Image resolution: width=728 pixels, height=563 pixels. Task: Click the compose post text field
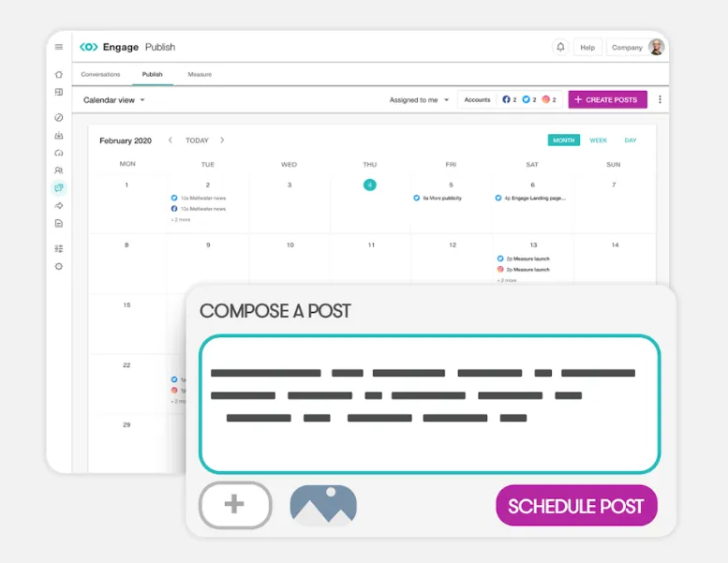(x=429, y=404)
